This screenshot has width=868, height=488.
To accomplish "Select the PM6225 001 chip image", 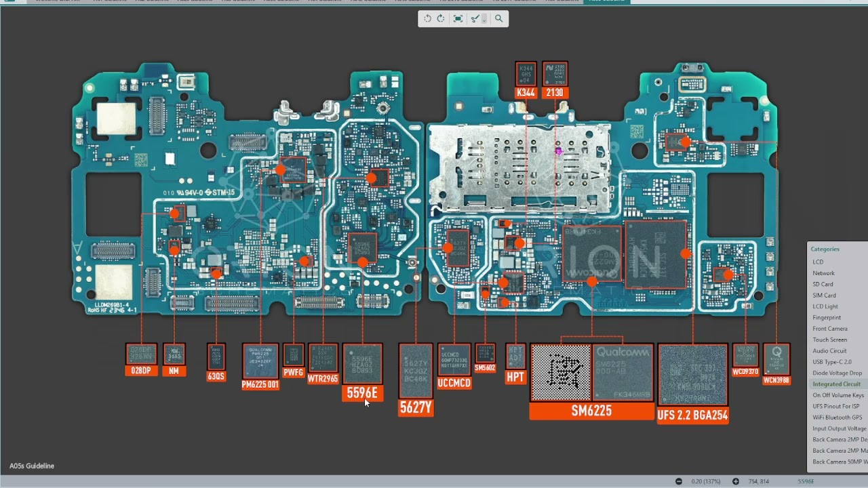I will [260, 361].
